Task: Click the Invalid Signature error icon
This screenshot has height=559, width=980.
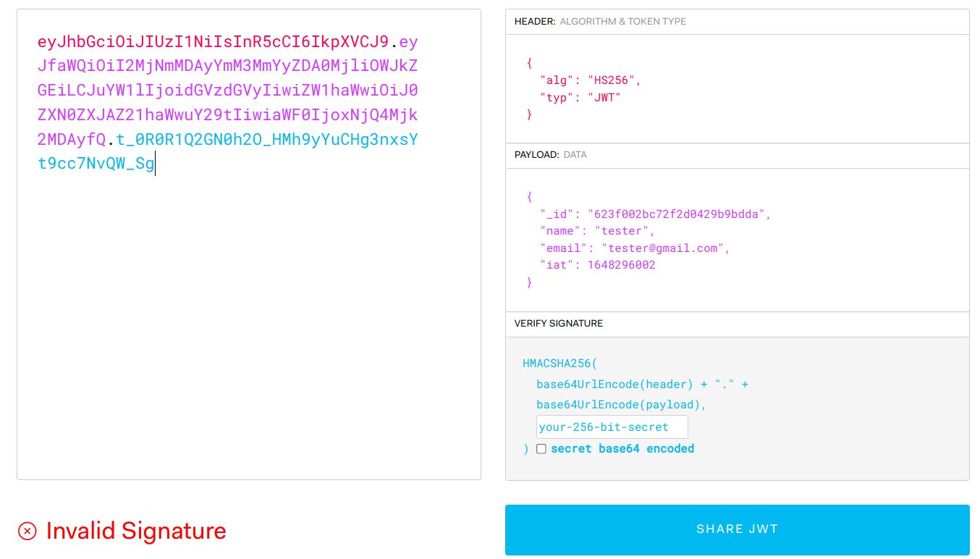Action: pyautogui.click(x=27, y=531)
